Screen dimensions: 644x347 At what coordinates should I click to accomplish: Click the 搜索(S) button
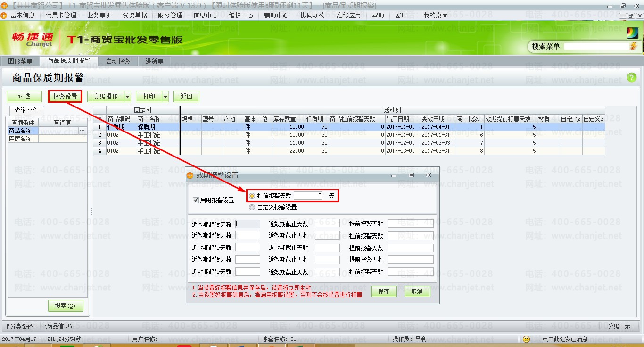point(65,306)
